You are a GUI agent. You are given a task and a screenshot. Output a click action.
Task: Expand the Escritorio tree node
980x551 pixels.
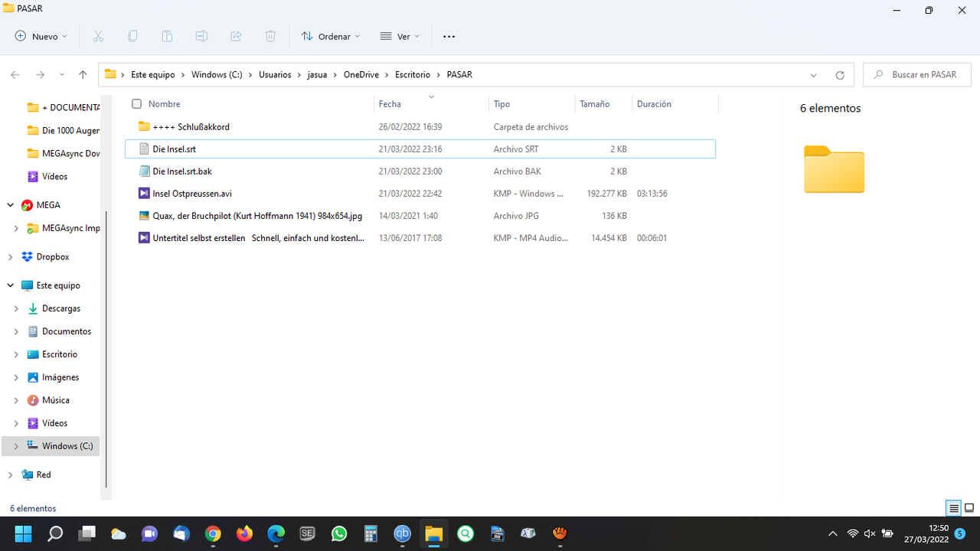(16, 354)
